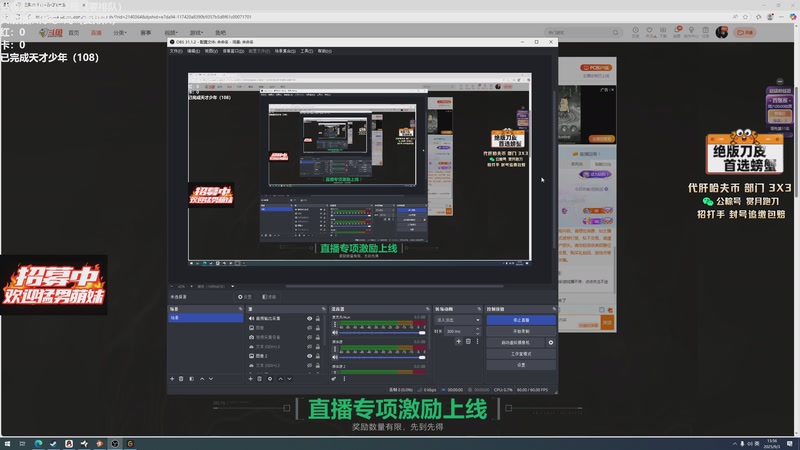800x450 pixels.
Task: Add scene transition plus icon
Action: [458, 341]
